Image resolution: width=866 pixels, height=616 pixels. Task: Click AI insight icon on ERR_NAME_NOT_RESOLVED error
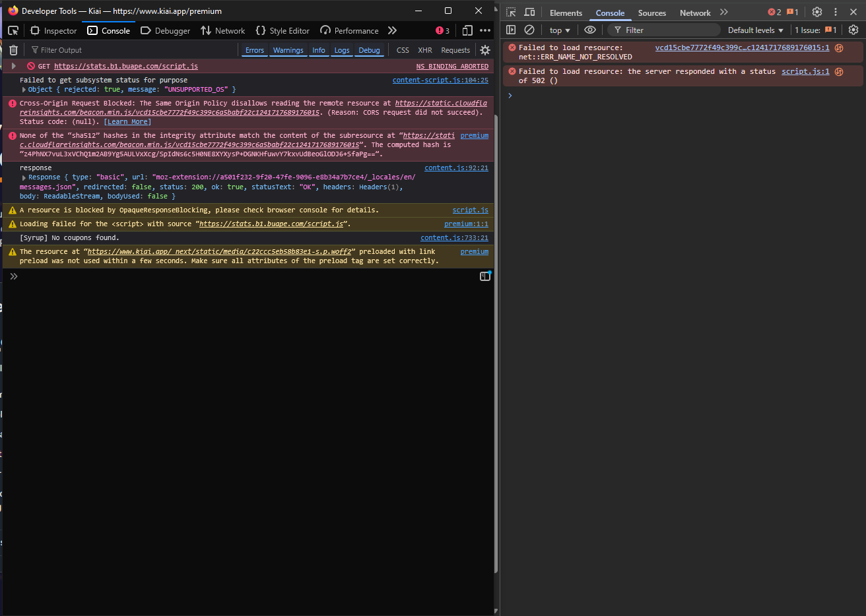pos(839,48)
